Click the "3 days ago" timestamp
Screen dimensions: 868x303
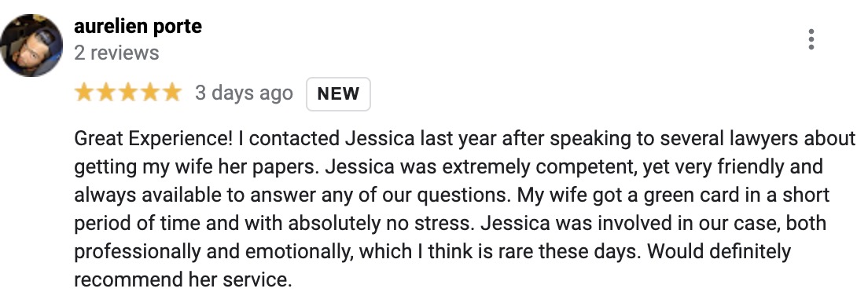click(244, 93)
